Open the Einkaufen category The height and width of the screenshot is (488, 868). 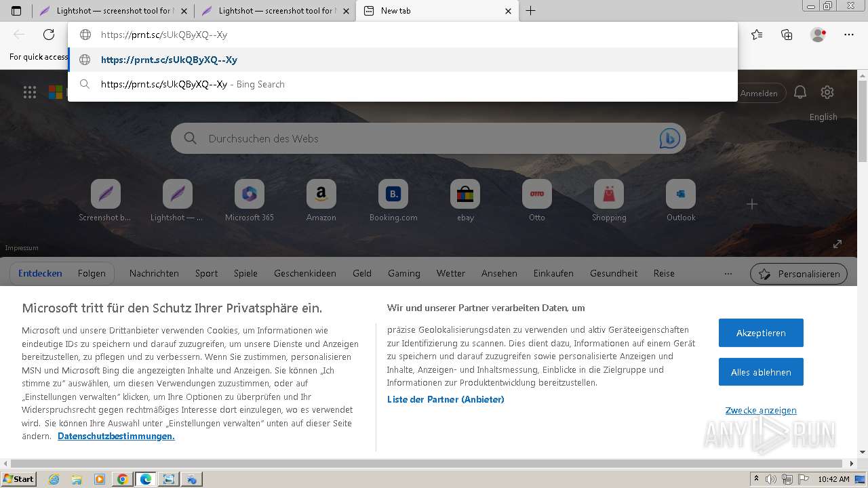coord(553,274)
